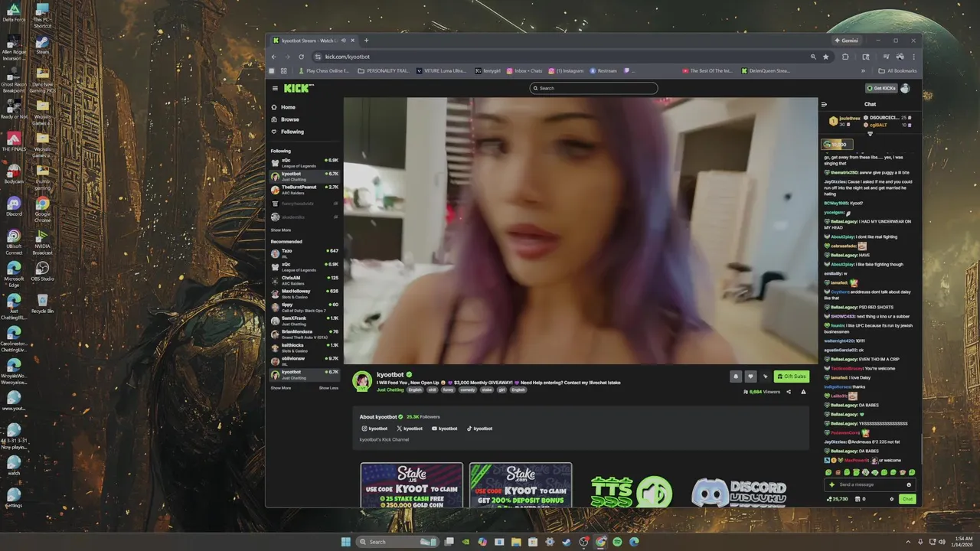Click the share stream icon

pyautogui.click(x=789, y=392)
